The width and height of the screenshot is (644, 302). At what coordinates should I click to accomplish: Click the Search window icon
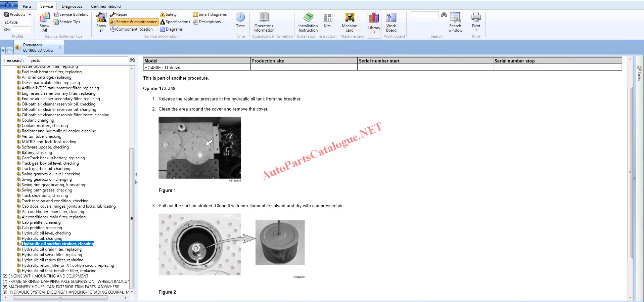coord(455,17)
